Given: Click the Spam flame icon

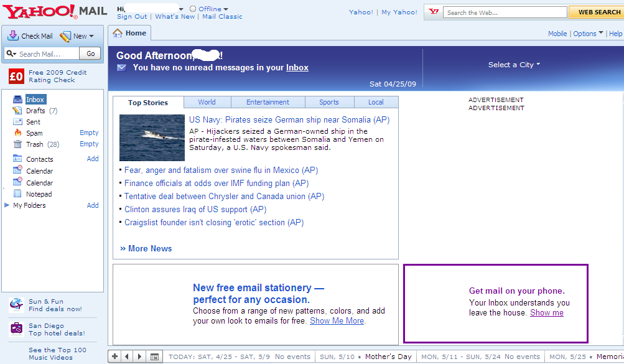Looking at the screenshot, I should point(17,133).
